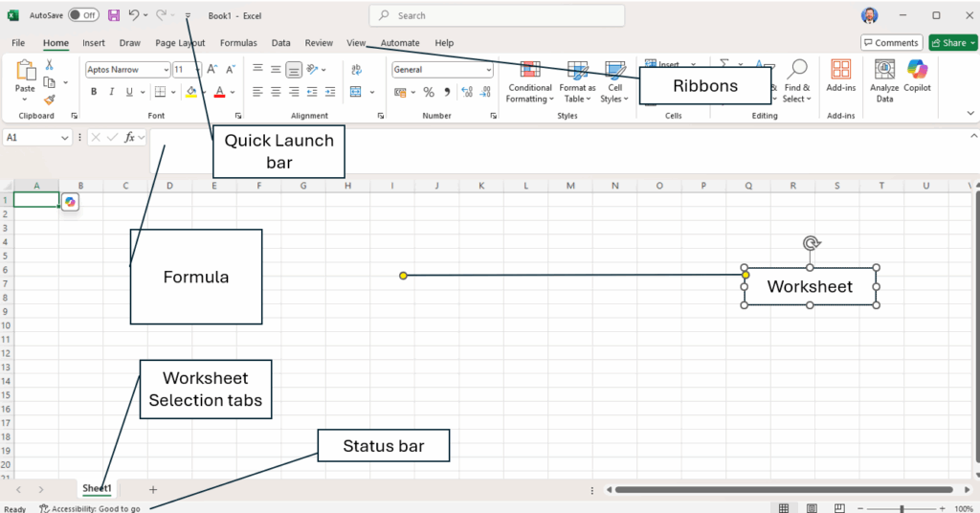The height and width of the screenshot is (513, 980).
Task: Add a new sheet with plus button
Action: (x=153, y=489)
